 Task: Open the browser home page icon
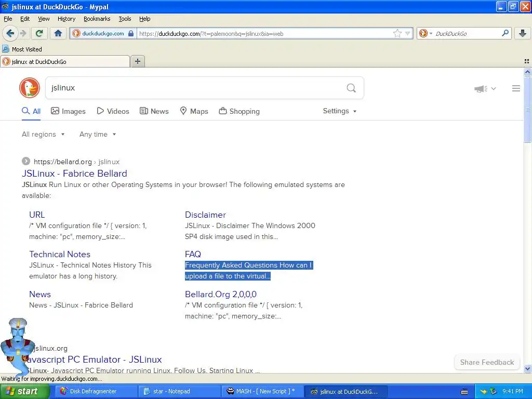58,33
